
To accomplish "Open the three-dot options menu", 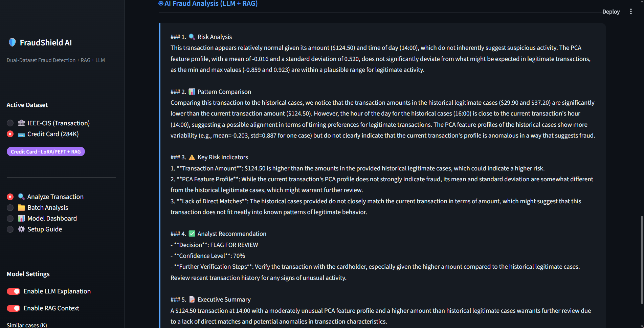I will (631, 11).
